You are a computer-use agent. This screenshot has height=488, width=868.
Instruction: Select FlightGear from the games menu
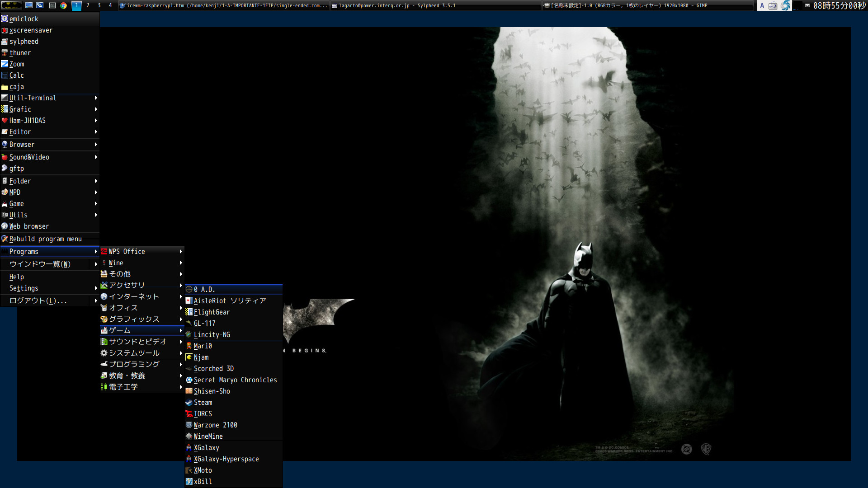click(212, 312)
